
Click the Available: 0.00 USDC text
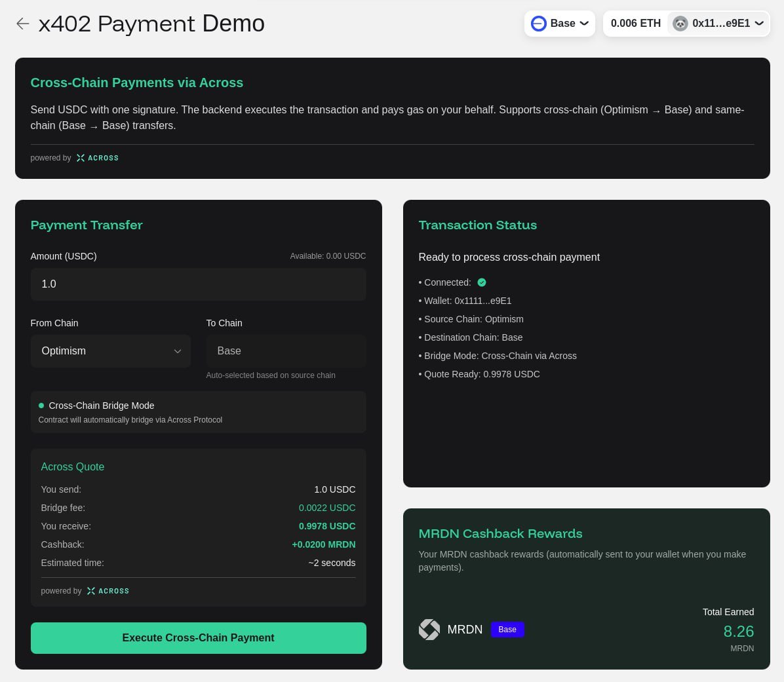click(328, 256)
